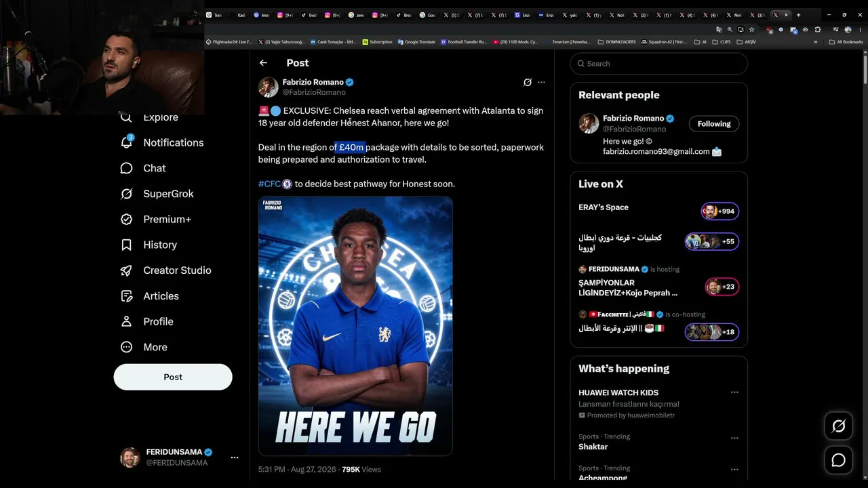Close the active X browser tab
The width and height of the screenshot is (868, 488).
coord(786,15)
